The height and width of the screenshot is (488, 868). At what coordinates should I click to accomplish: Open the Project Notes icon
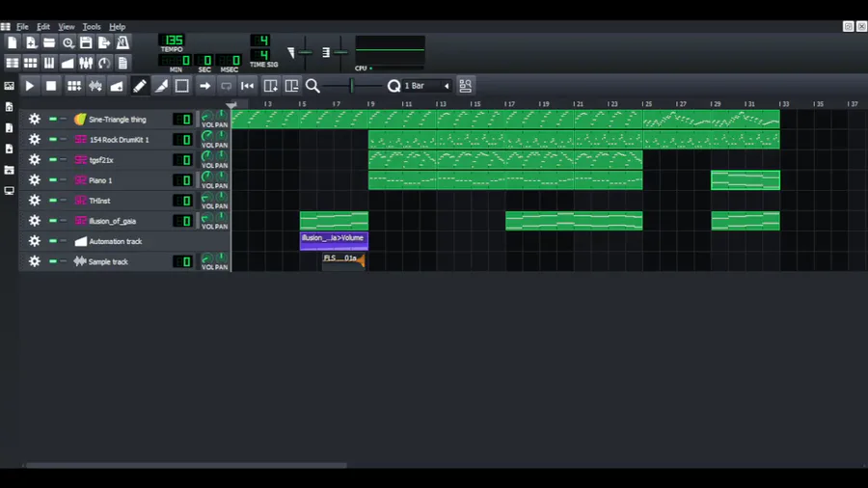coord(122,63)
